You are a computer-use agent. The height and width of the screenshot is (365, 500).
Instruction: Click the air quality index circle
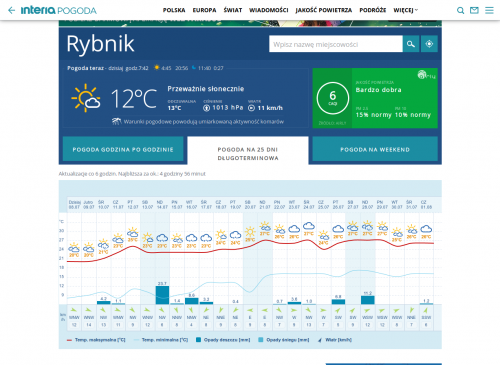[333, 98]
